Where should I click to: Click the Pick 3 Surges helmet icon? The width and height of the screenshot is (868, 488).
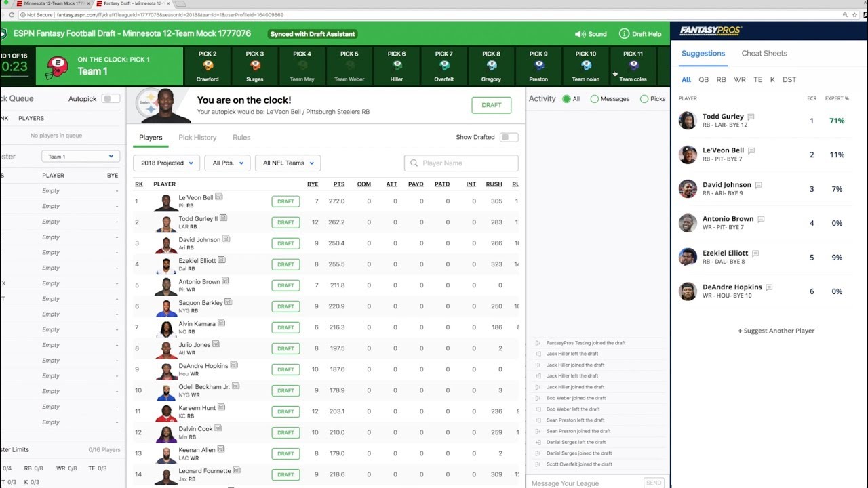[255, 66]
